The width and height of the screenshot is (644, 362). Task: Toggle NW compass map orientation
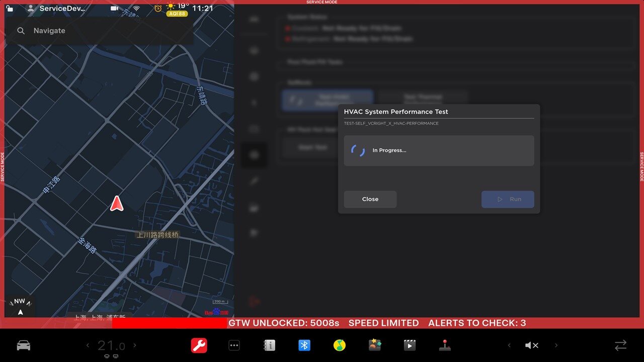[20, 306]
